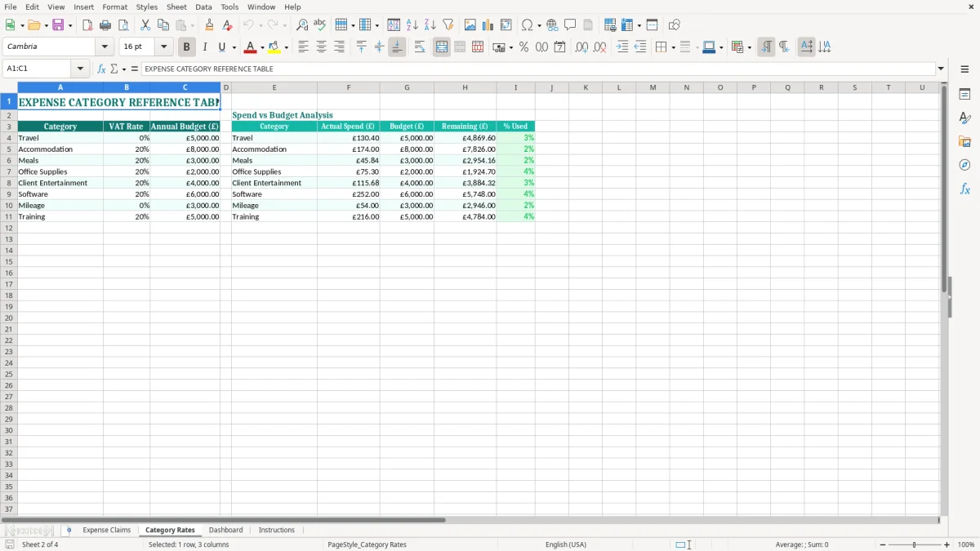980x551 pixels.
Task: Click the Format as Percent icon
Action: [x=523, y=47]
